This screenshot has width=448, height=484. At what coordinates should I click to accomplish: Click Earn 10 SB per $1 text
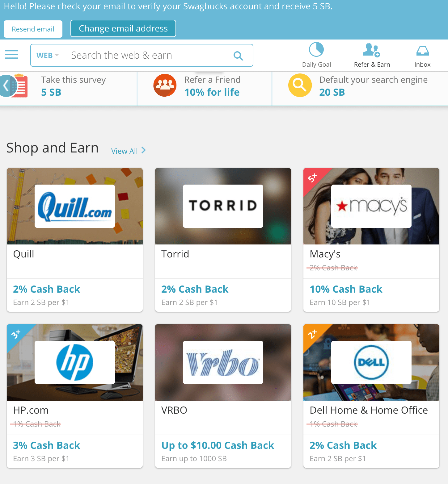340,302
